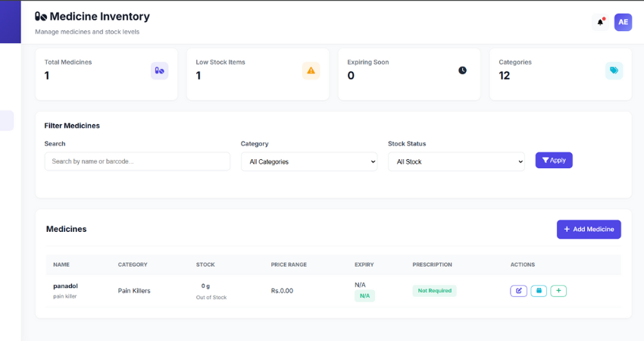Click the Name column header

pos(61,264)
